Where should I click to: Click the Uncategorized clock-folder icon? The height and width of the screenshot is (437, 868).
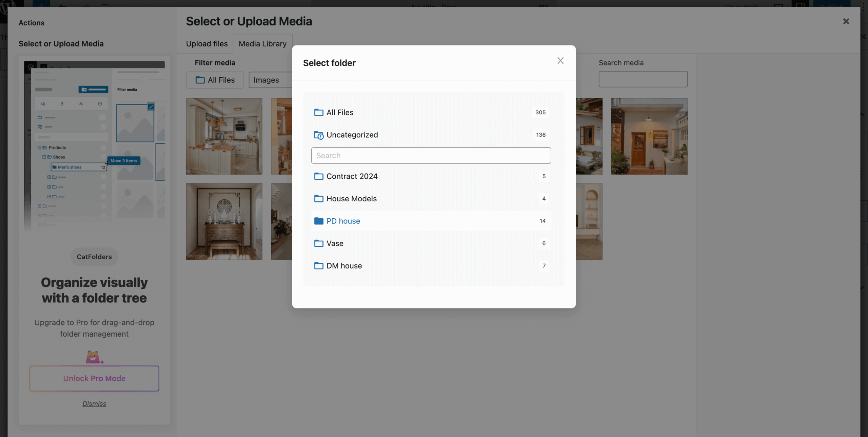318,135
